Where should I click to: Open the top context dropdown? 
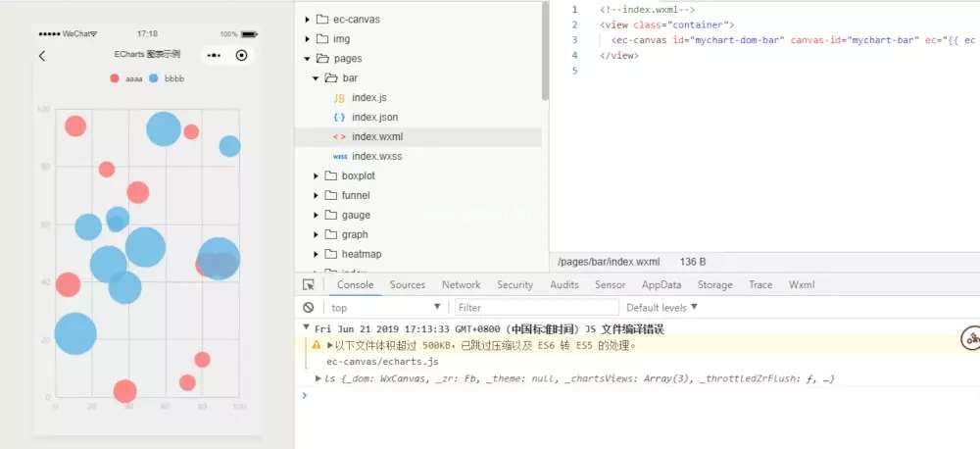click(386, 308)
